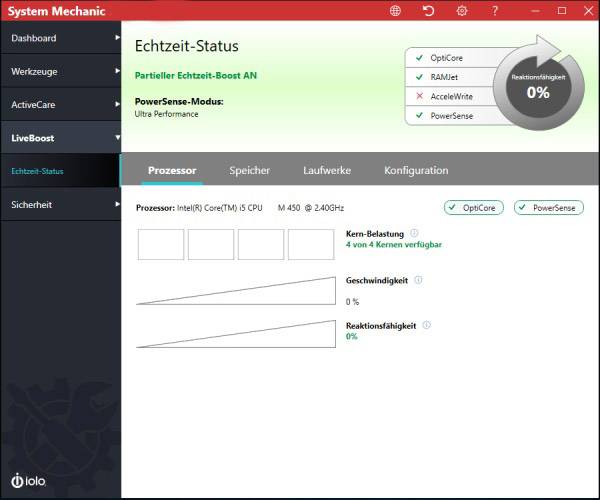The width and height of the screenshot is (600, 500).
Task: Click the Reaktionsfähigkeit triangle graph
Action: pos(236,334)
